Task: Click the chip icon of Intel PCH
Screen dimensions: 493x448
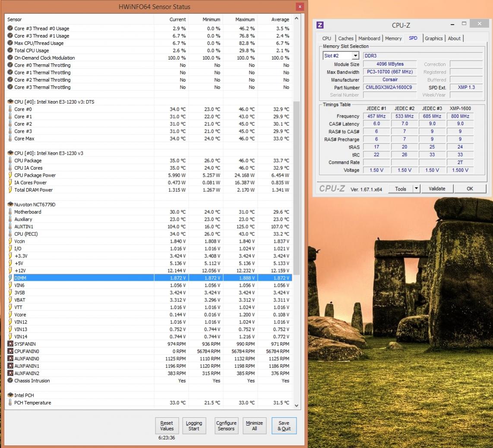Action: [10, 395]
